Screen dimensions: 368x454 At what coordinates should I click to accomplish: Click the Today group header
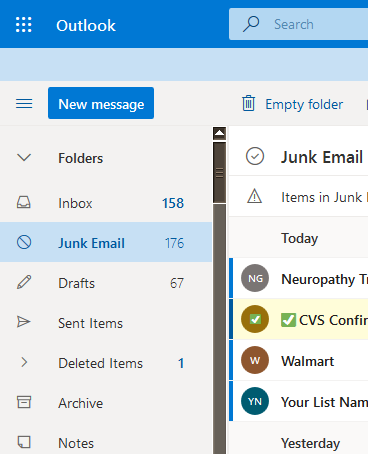click(300, 238)
